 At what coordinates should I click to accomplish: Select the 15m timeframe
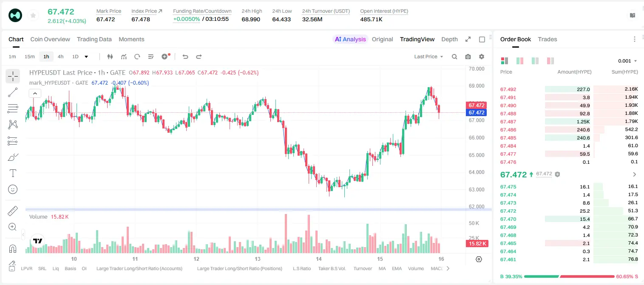pyautogui.click(x=29, y=57)
